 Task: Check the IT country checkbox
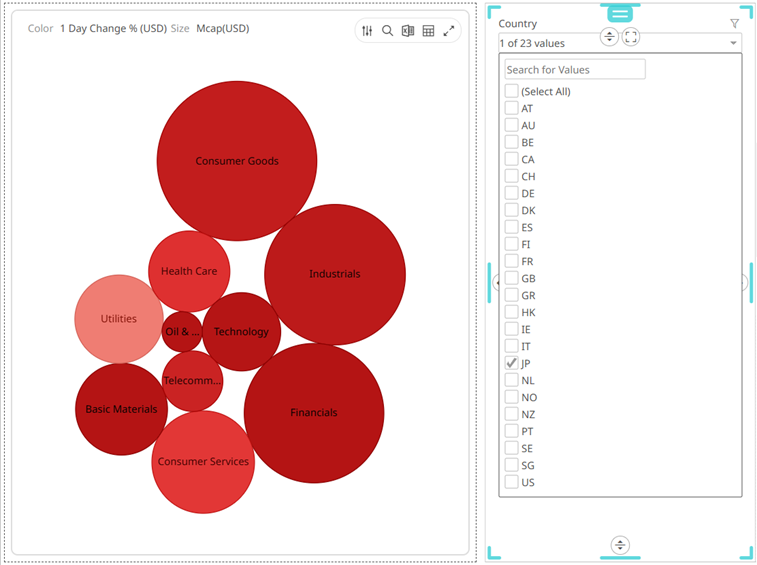pos(511,346)
